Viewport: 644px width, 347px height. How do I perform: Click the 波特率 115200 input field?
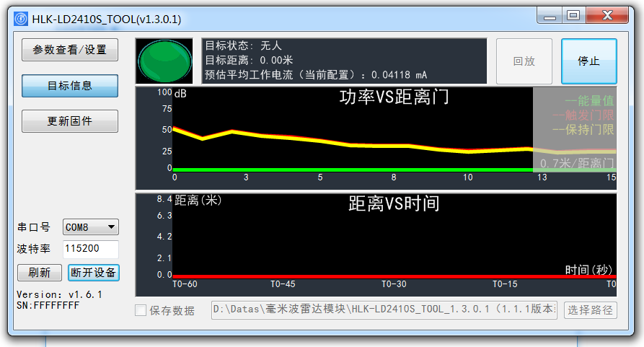[91, 249]
